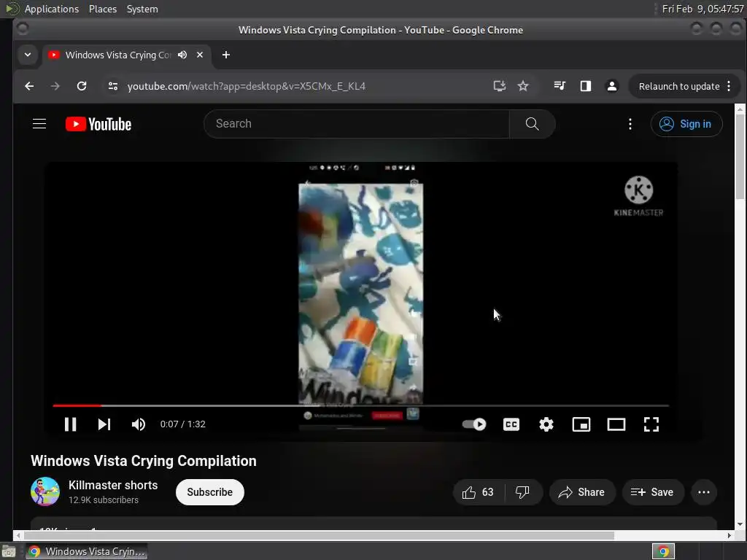Close the Windows Vista Crying tab
Image resolution: width=747 pixels, height=560 pixels.
200,55
